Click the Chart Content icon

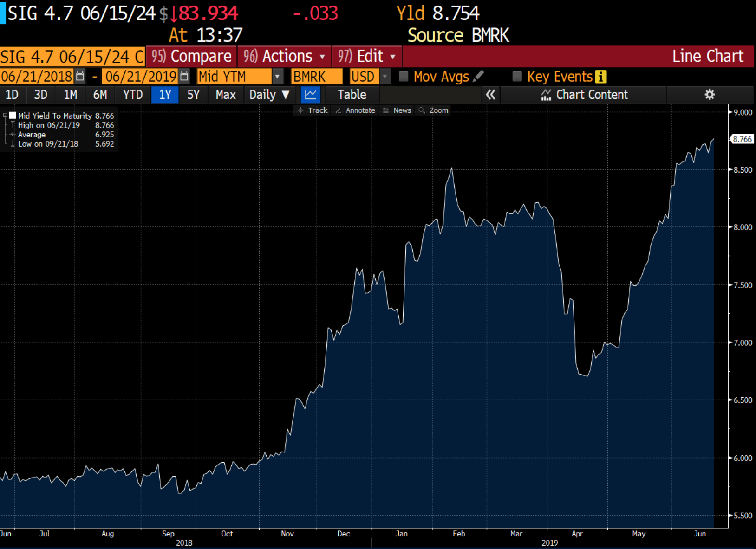(x=546, y=95)
